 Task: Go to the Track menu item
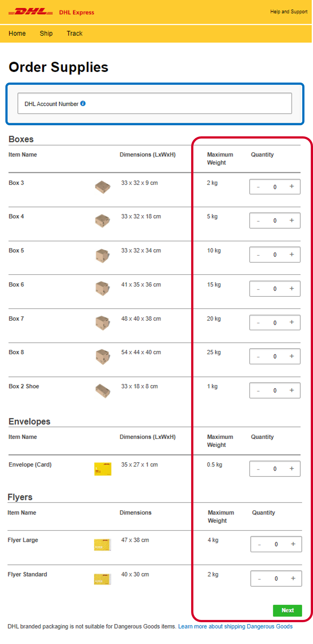coord(74,34)
